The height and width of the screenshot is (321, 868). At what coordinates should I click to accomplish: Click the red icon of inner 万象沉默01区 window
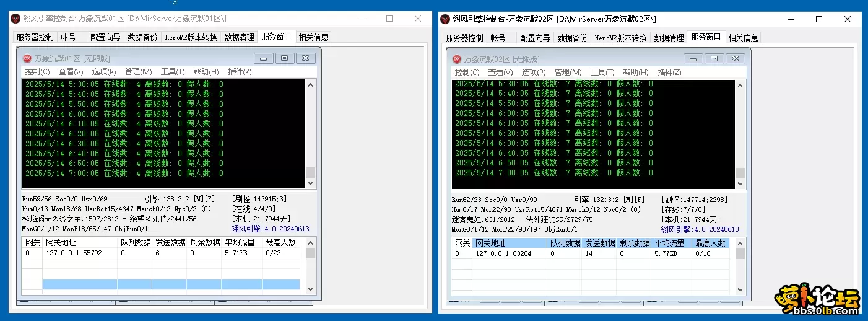click(27, 58)
